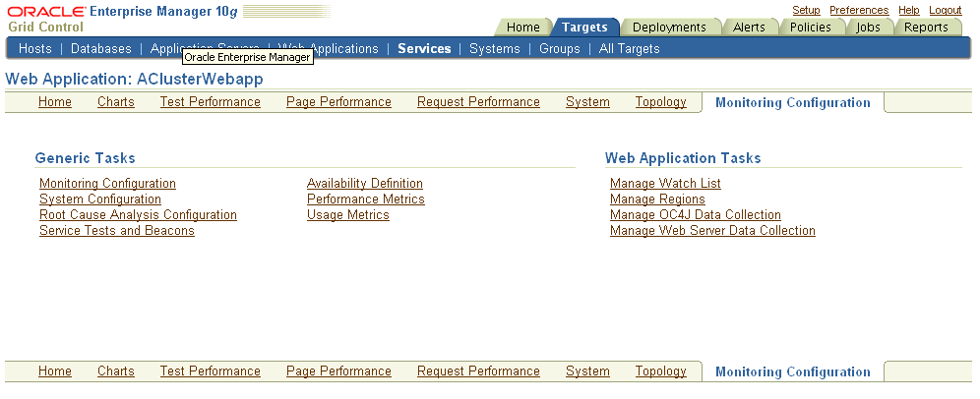Select the Jobs tab

tap(868, 28)
